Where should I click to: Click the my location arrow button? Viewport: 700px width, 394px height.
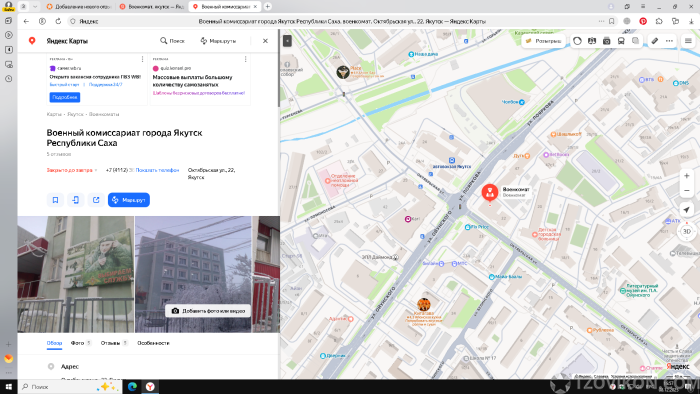point(687,210)
